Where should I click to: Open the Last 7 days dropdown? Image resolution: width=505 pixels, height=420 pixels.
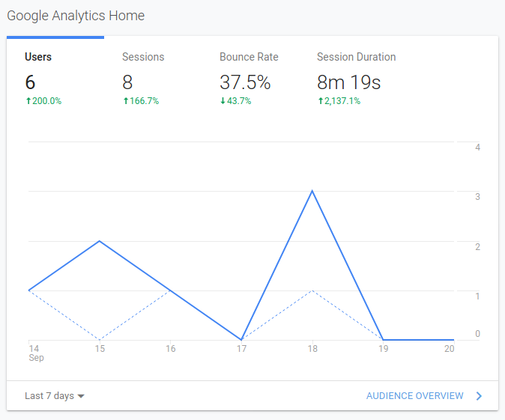tap(55, 396)
